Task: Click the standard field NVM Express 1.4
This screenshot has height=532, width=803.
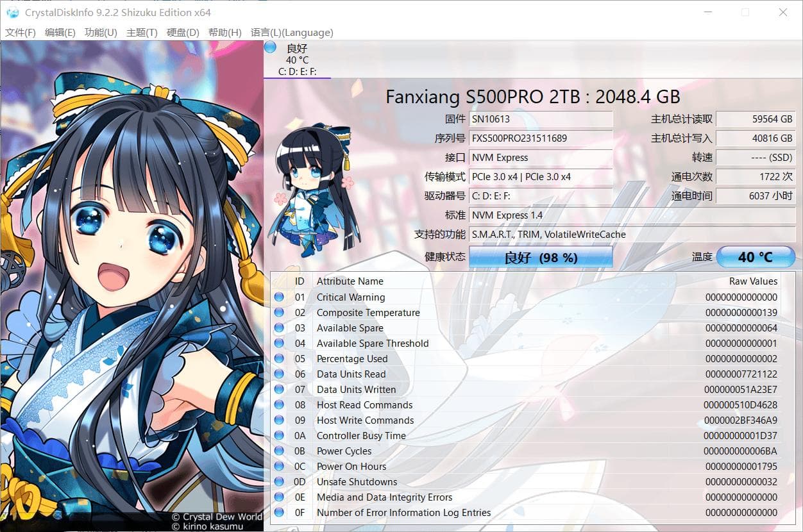Action: (632, 215)
